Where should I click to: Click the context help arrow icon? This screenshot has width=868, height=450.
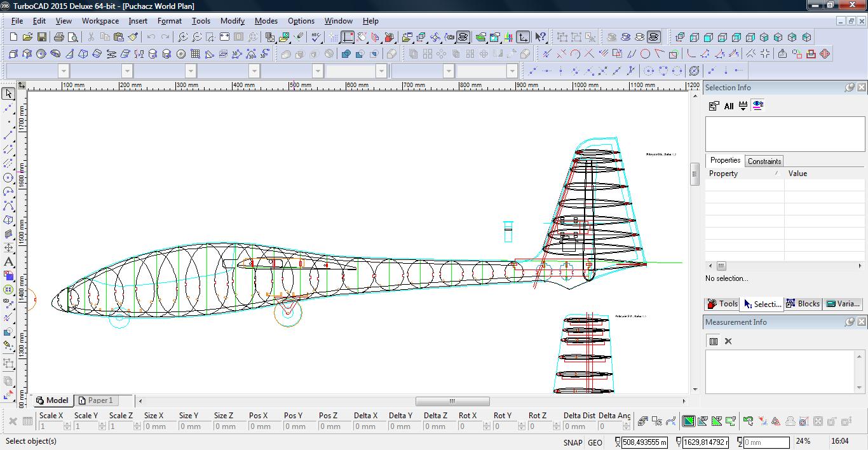540,37
